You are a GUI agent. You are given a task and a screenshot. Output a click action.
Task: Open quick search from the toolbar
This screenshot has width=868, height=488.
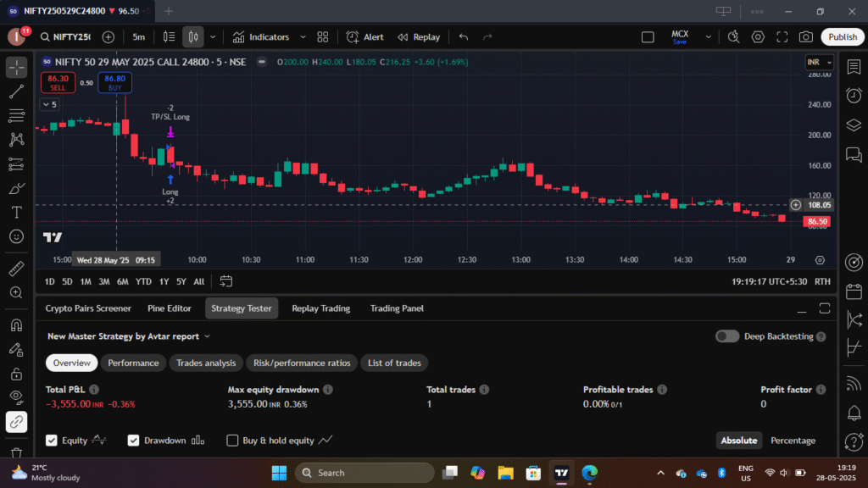(x=733, y=37)
